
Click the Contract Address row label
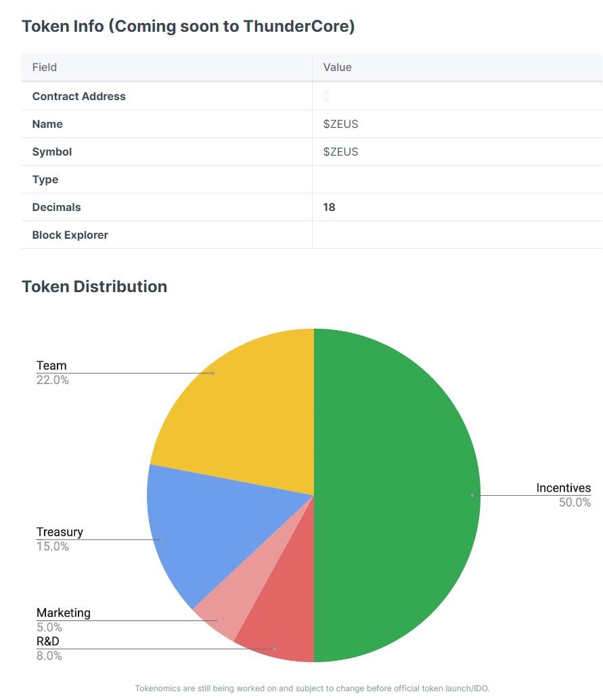[x=79, y=97]
